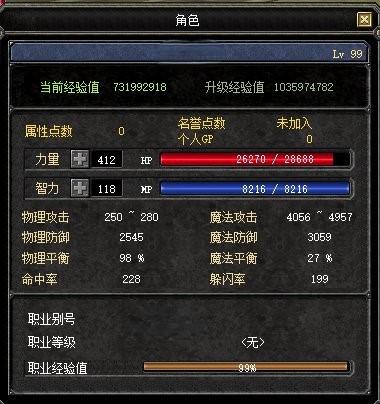Click the 物理攻击 stat row
This screenshot has width=380, height=404.
pyautogui.click(x=90, y=217)
